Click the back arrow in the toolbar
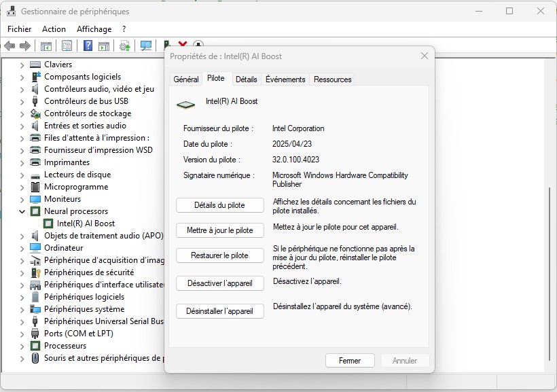This screenshot has height=392, width=557. pyautogui.click(x=10, y=46)
